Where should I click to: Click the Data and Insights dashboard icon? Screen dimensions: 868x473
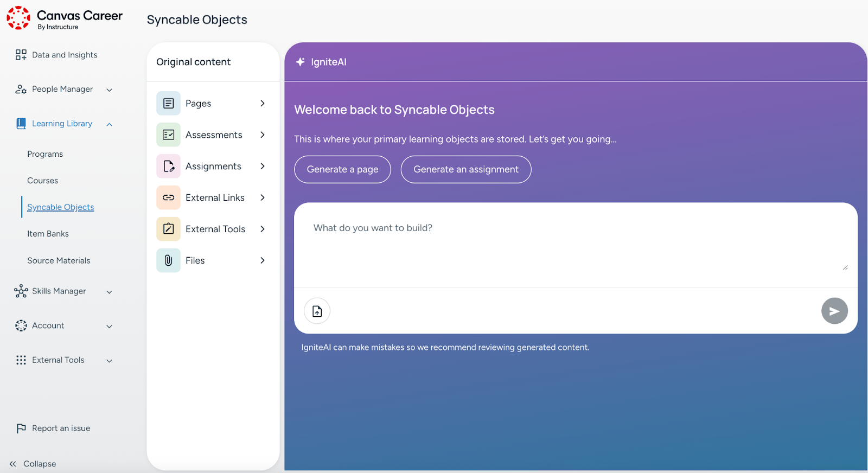click(21, 54)
